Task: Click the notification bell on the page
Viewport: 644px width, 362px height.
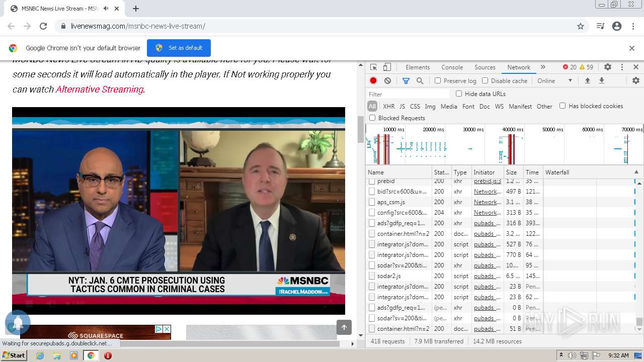Action: pyautogui.click(x=18, y=322)
